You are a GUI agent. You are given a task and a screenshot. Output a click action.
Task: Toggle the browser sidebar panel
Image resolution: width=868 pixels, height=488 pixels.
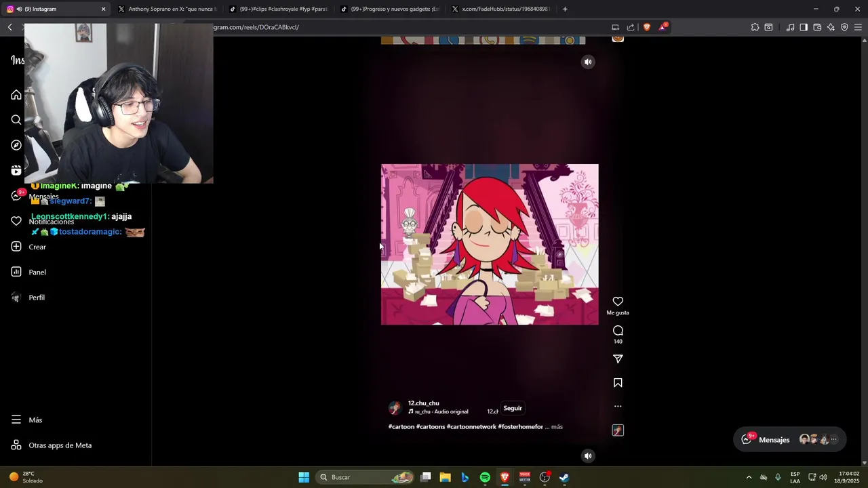(x=804, y=27)
